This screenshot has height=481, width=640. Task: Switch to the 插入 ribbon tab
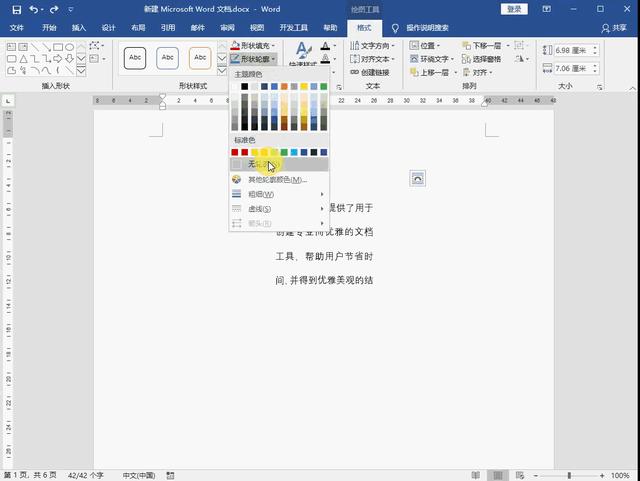(x=79, y=28)
